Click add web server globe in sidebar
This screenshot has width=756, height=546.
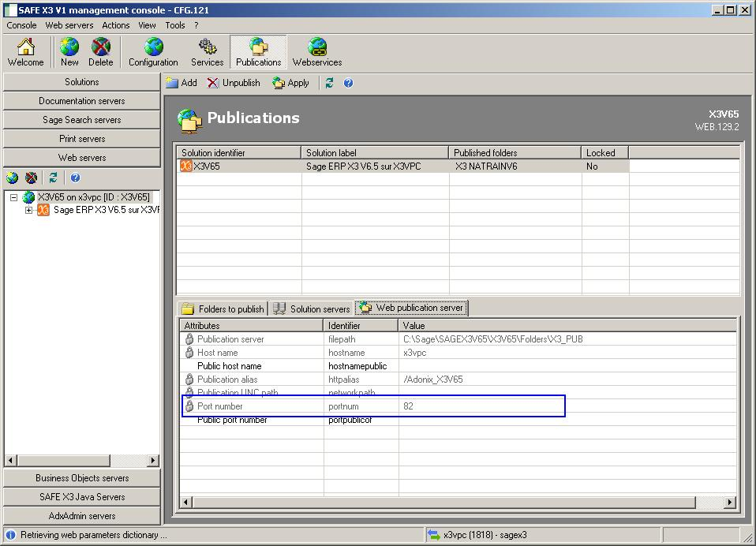pos(12,178)
